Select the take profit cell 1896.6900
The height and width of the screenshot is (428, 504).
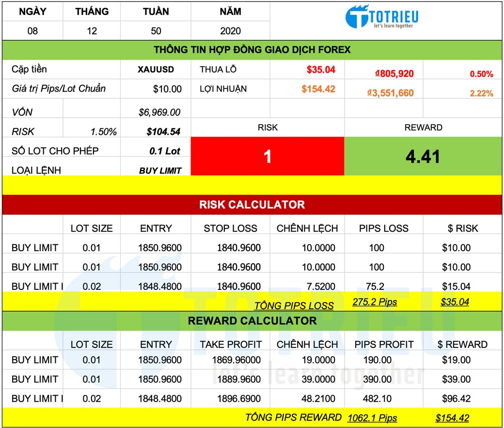point(236,398)
